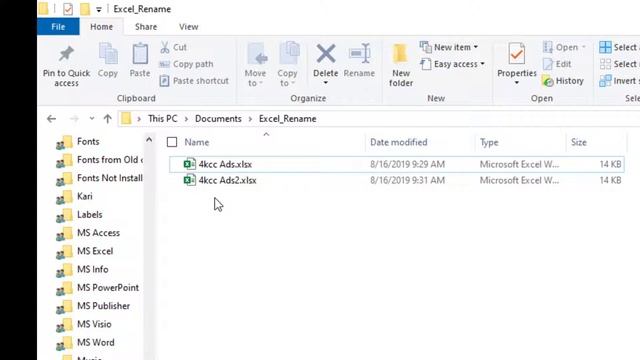Open MS Info folder
This screenshot has width=640, height=360.
coord(93,269)
